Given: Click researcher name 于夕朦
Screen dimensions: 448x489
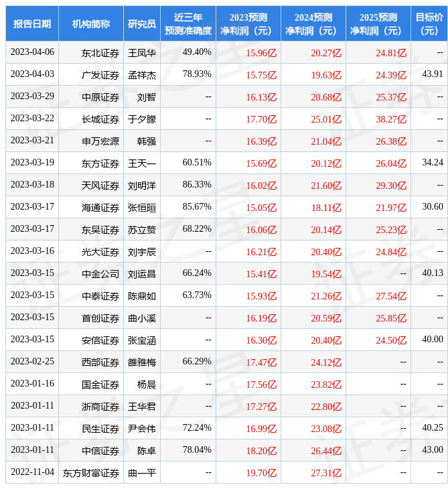Looking at the screenshot, I should (142, 119).
